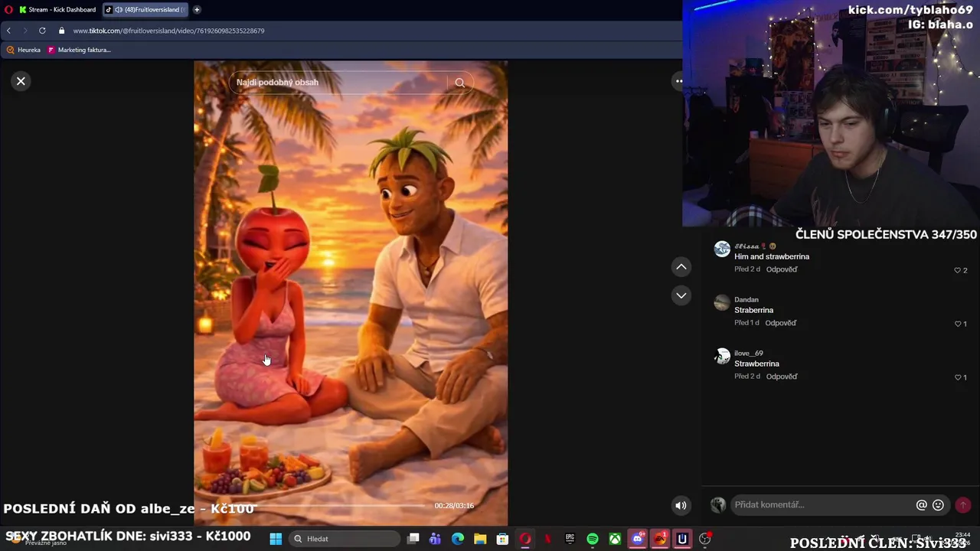Click the tiktok.com URL in the address bar
The image size is (980, 551).
pyautogui.click(x=168, y=31)
